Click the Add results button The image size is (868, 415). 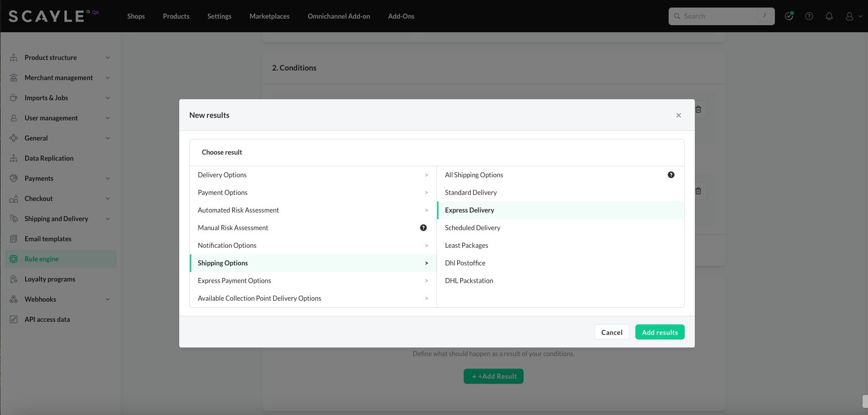point(660,332)
